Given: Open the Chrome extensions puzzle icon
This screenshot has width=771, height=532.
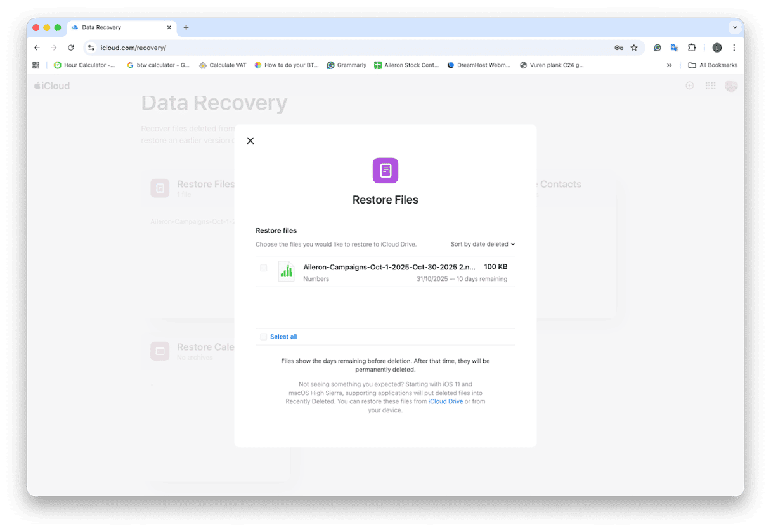Looking at the screenshot, I should click(692, 48).
